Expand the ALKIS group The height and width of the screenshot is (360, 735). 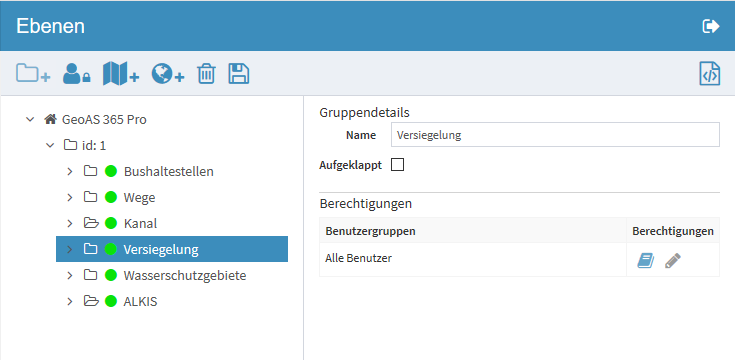pyautogui.click(x=70, y=301)
